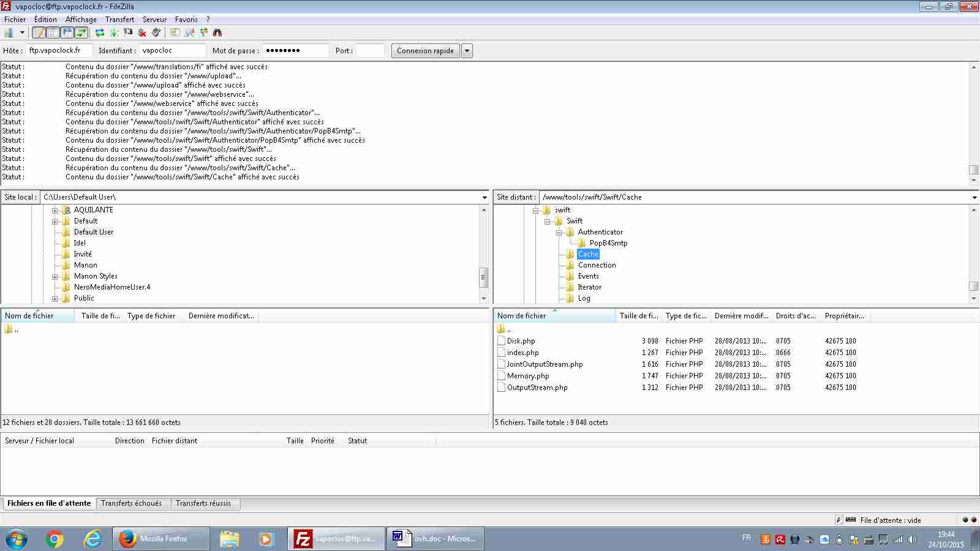Screen dimensions: 980x551
Task: Toggle synchronized browsing
Action: coord(203,32)
